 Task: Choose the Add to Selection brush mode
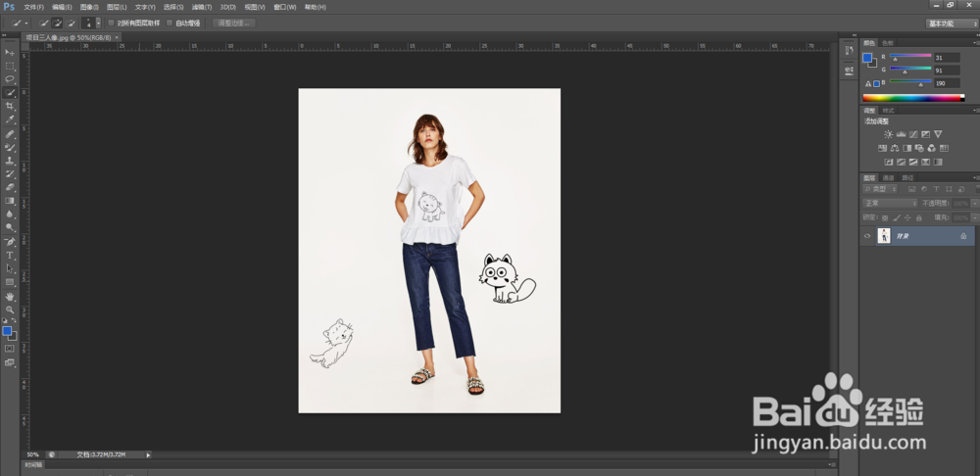coord(57,24)
